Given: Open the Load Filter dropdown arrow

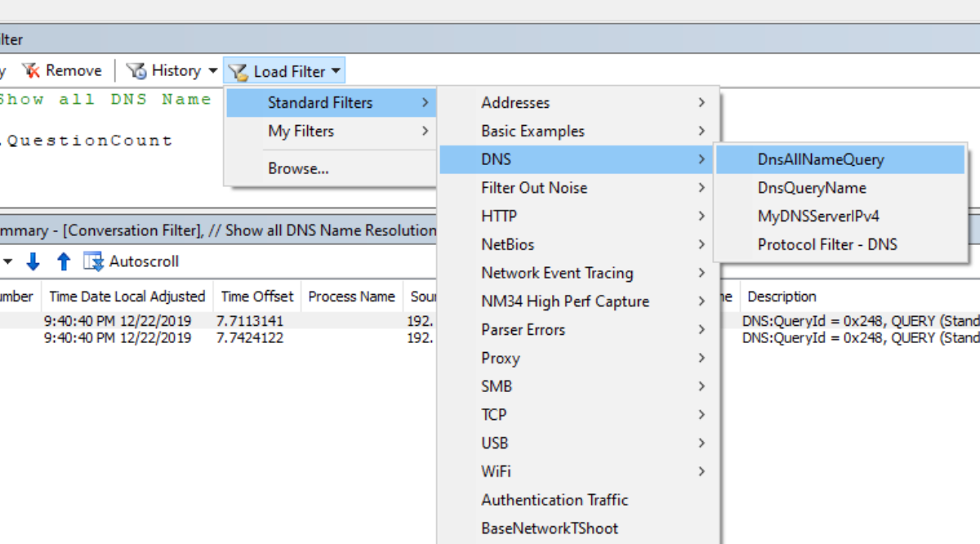Looking at the screenshot, I should (x=336, y=72).
